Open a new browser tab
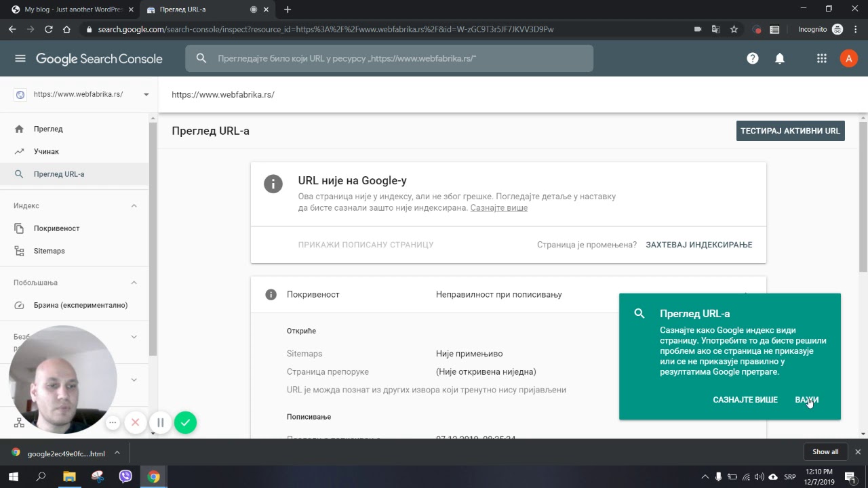Viewport: 868px width, 488px height. pos(288,9)
